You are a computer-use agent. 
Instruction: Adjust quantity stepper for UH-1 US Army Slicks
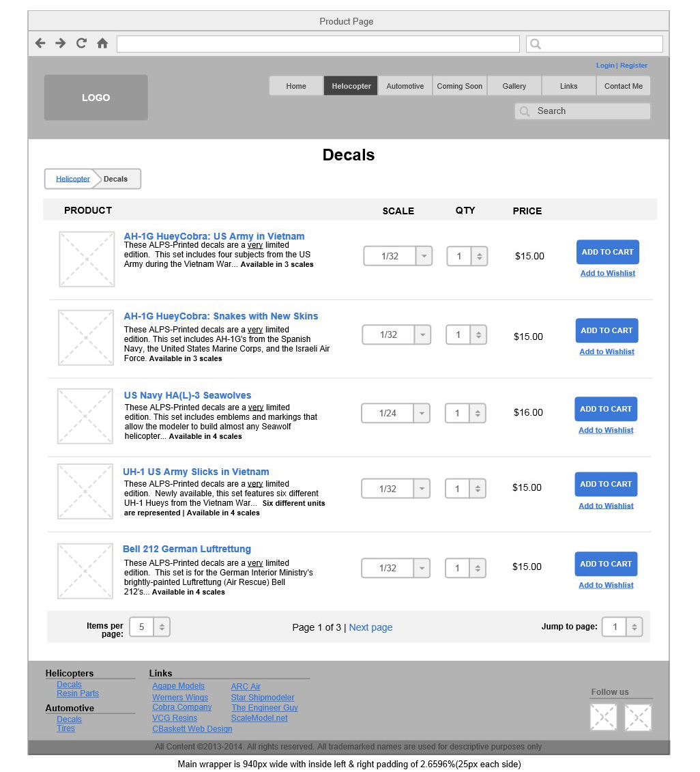coord(478,489)
